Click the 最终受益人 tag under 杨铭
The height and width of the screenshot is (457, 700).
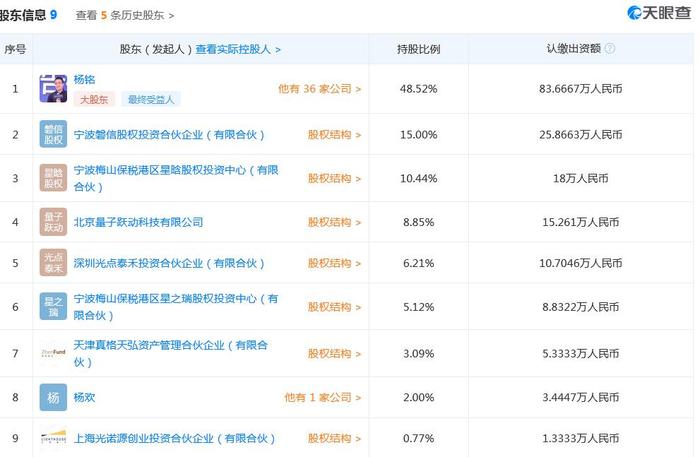(151, 100)
